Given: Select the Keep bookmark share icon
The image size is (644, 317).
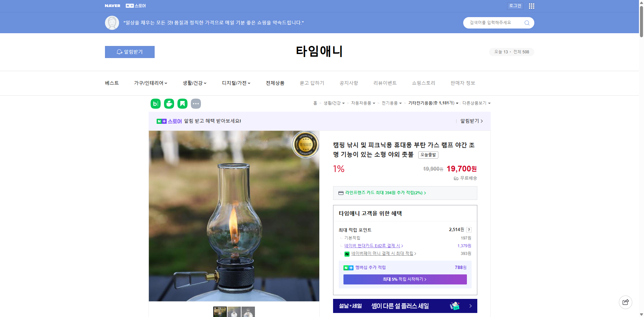Looking at the screenshot, I should 182,103.
